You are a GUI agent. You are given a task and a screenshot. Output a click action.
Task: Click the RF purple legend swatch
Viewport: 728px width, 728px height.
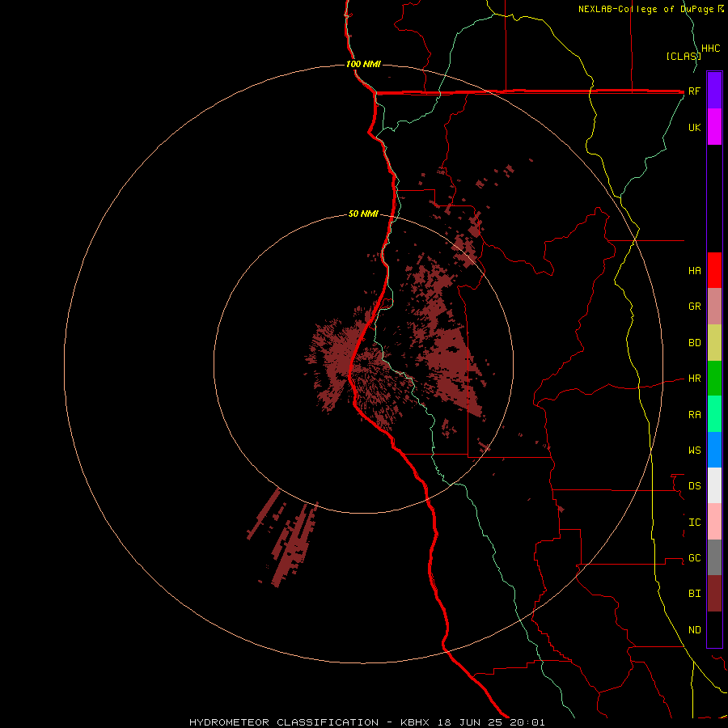[714, 91]
